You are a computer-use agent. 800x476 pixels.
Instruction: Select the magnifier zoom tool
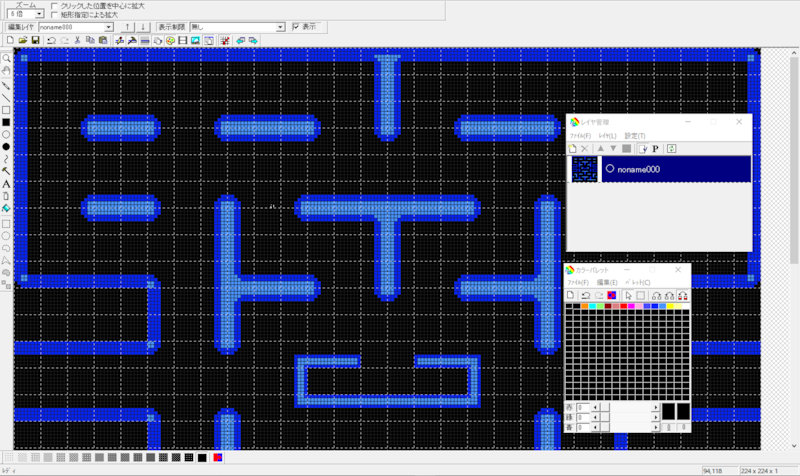6,58
